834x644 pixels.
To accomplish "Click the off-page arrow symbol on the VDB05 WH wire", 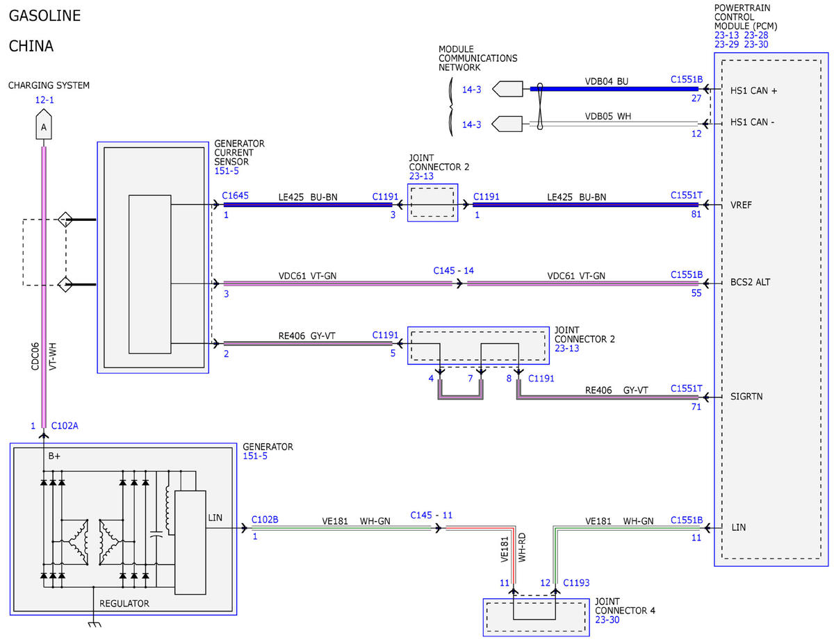I will (506, 124).
